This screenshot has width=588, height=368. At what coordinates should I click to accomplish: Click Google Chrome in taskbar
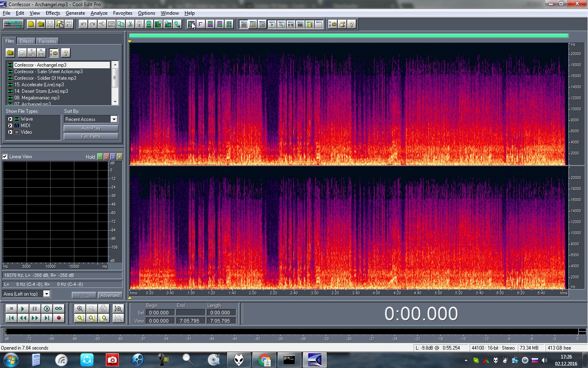click(x=264, y=360)
